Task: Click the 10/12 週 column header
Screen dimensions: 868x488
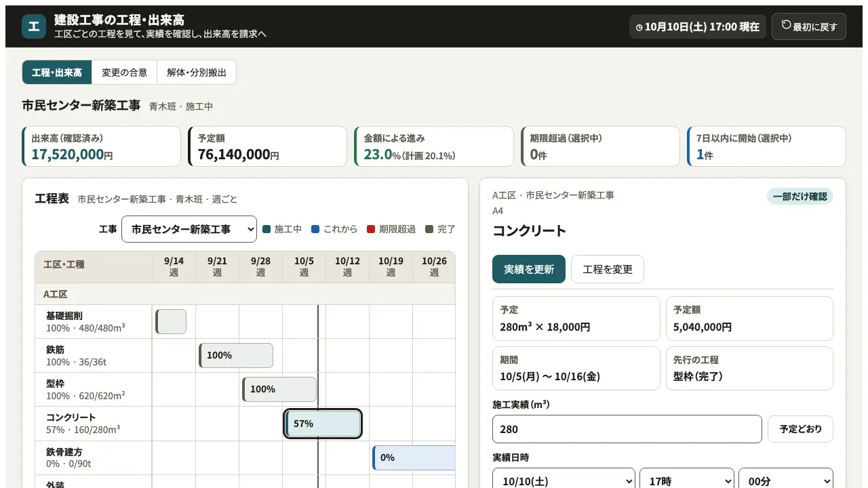Action: (x=347, y=267)
